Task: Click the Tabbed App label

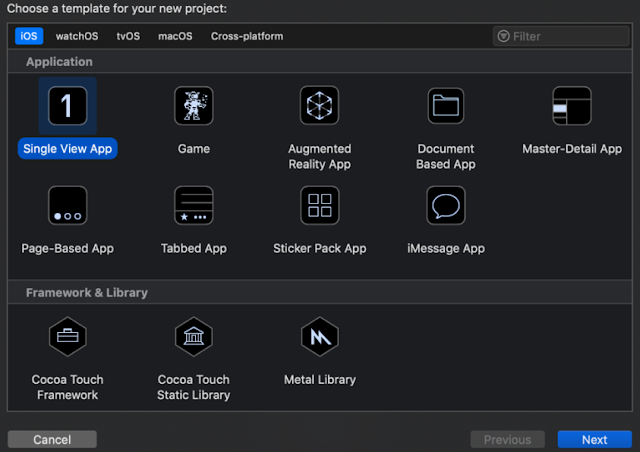Action: tap(194, 248)
